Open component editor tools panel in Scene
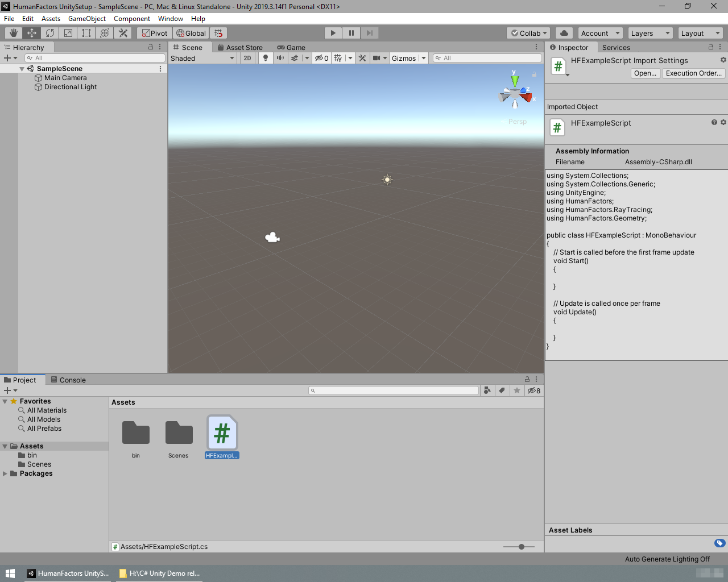 362,58
